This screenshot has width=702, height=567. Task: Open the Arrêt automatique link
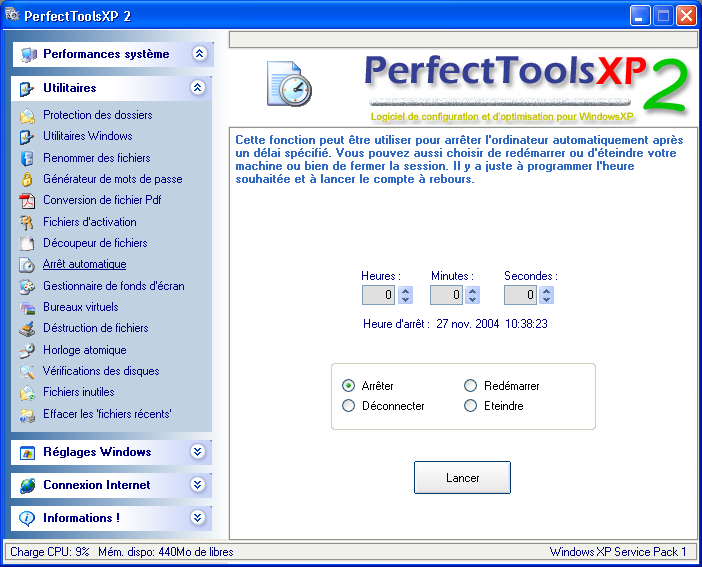tap(85, 264)
